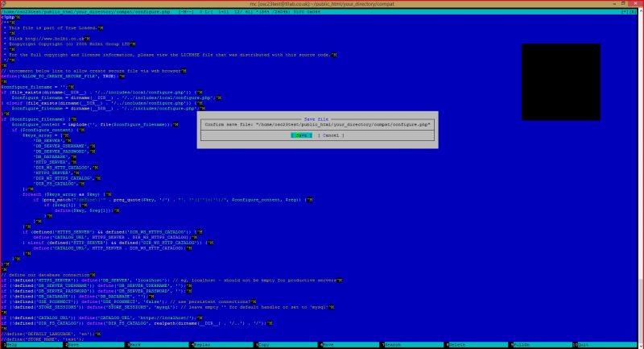Click the scrollbar up arrow
The image size is (644, 349).
tap(641, 11)
